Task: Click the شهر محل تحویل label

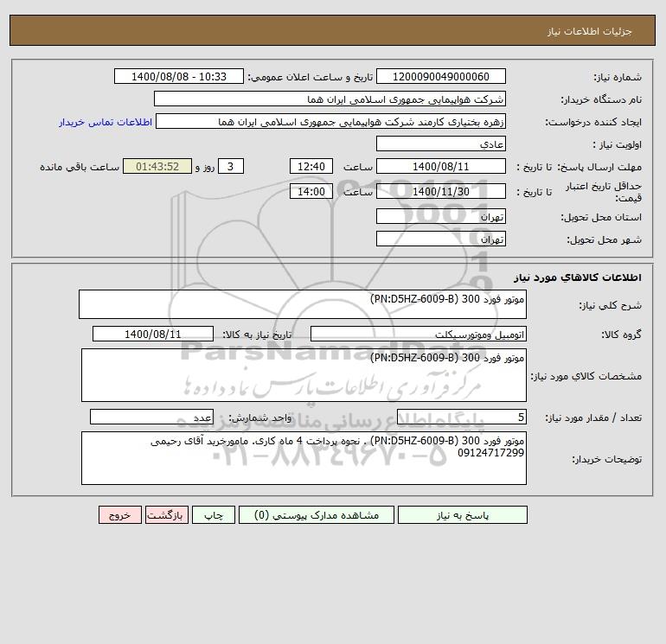Action: click(x=604, y=239)
